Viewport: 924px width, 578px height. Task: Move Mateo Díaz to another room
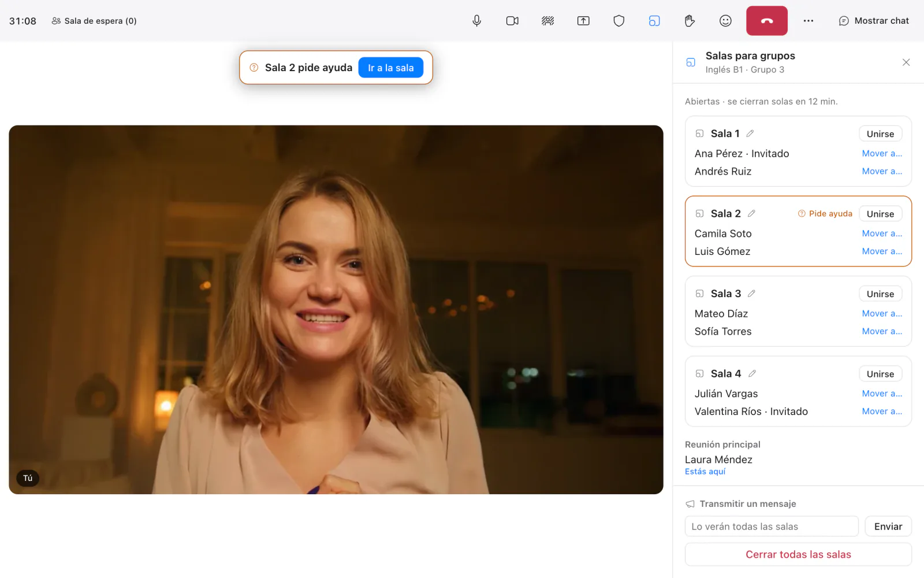[x=882, y=313]
